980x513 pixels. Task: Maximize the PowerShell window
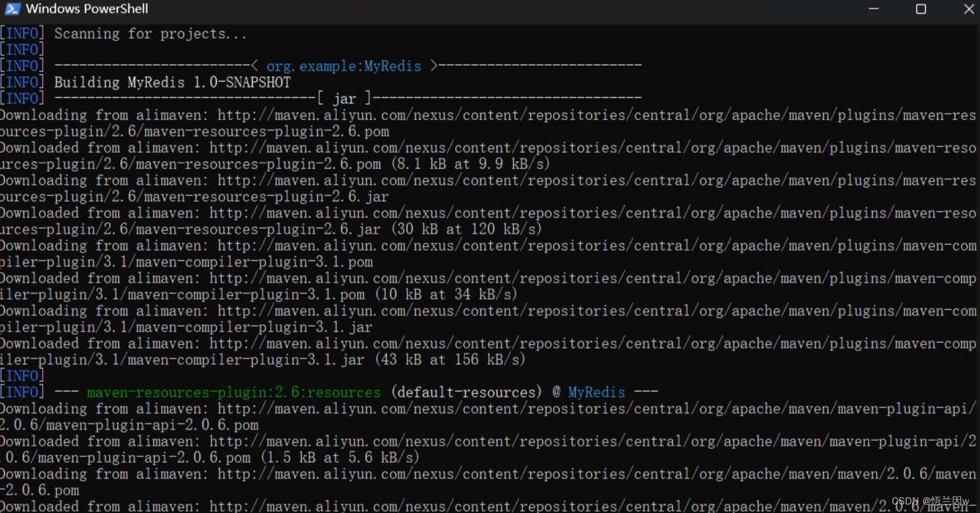point(921,9)
